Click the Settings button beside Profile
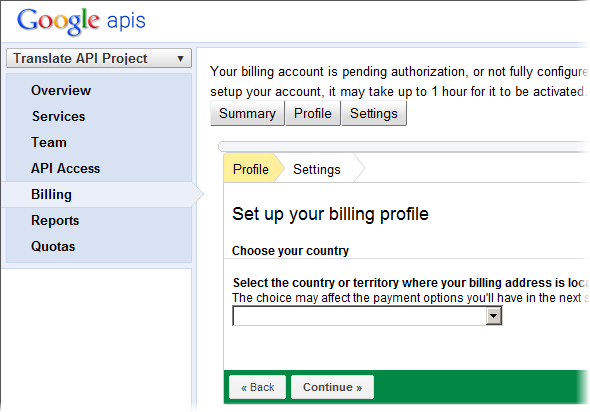The height and width of the screenshot is (412, 590). (x=374, y=114)
